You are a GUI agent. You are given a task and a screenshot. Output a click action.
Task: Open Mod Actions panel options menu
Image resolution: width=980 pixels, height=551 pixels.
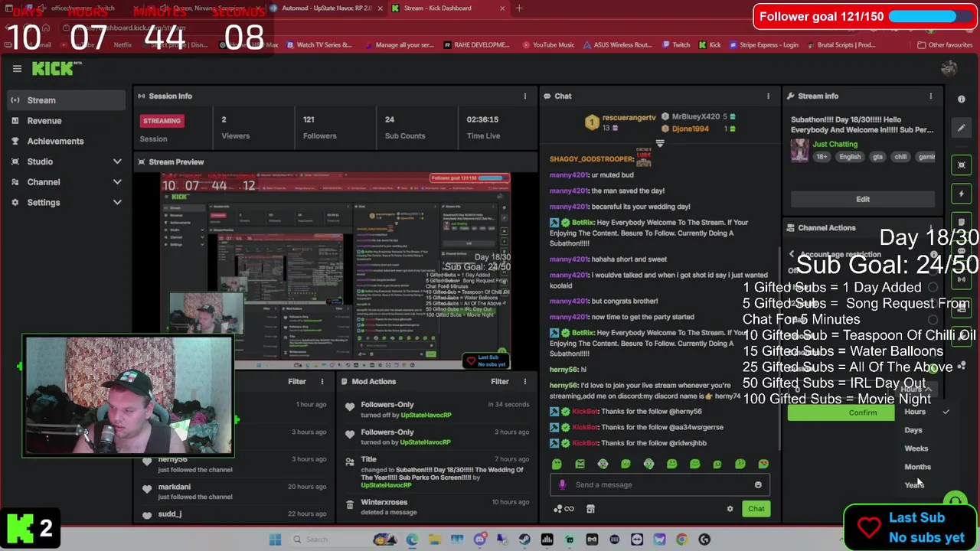click(525, 382)
